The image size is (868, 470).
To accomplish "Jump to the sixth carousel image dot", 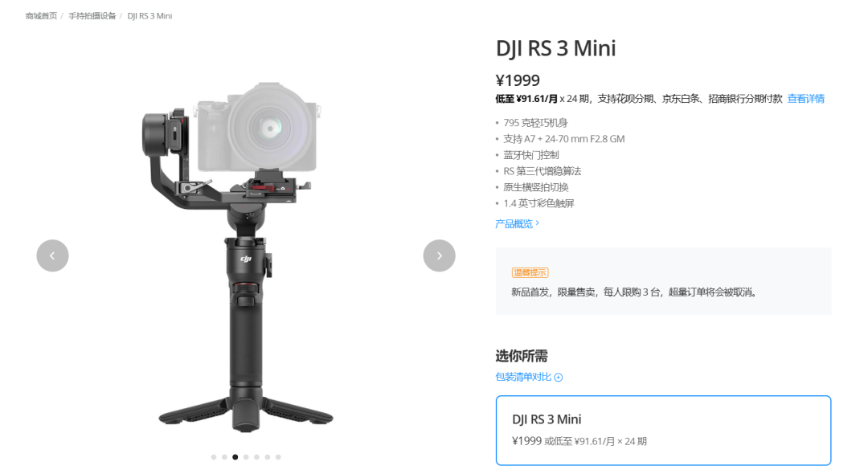I will pyautogui.click(x=268, y=457).
